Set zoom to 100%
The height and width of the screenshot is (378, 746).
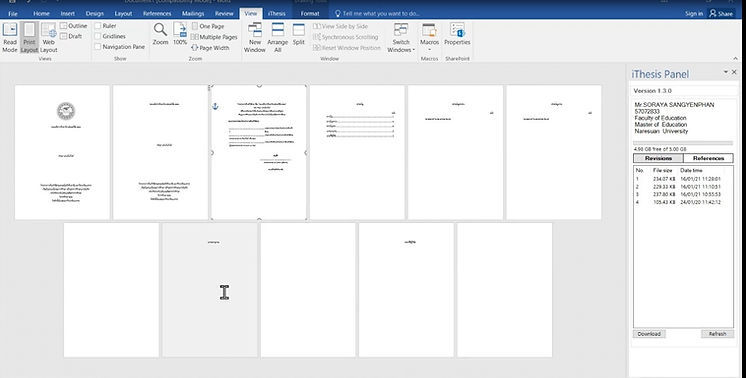pos(180,34)
